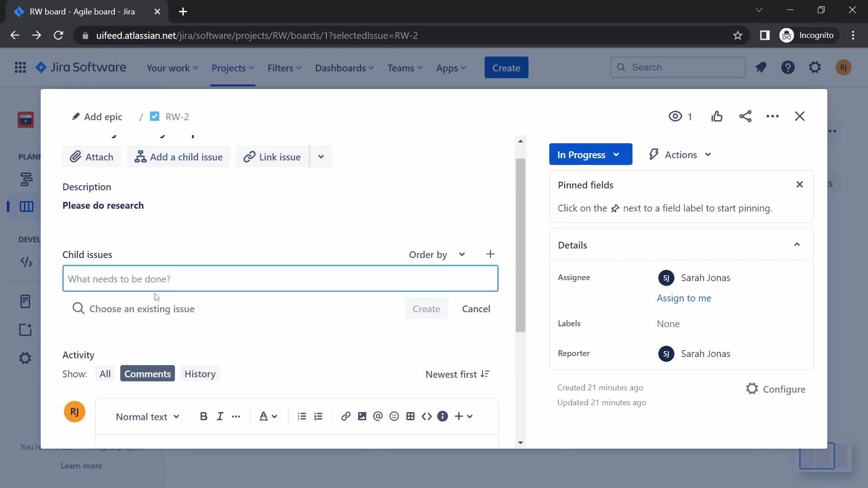Click Add a child issue button

(x=179, y=157)
